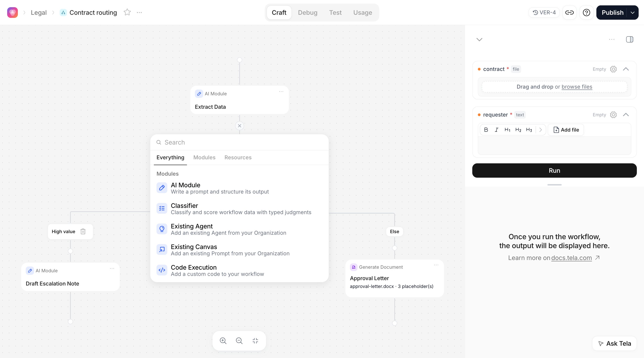
Task: Open Approval Letter node options menu
Action: tap(436, 265)
